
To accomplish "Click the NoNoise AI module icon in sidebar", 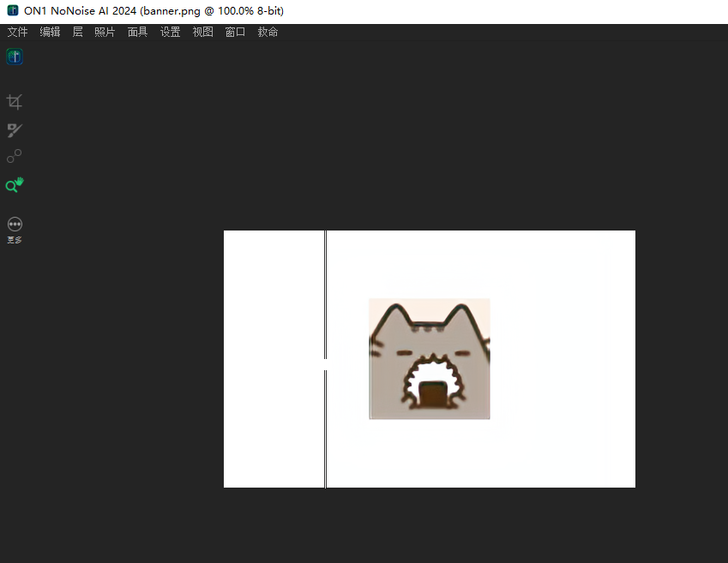I will [15, 57].
